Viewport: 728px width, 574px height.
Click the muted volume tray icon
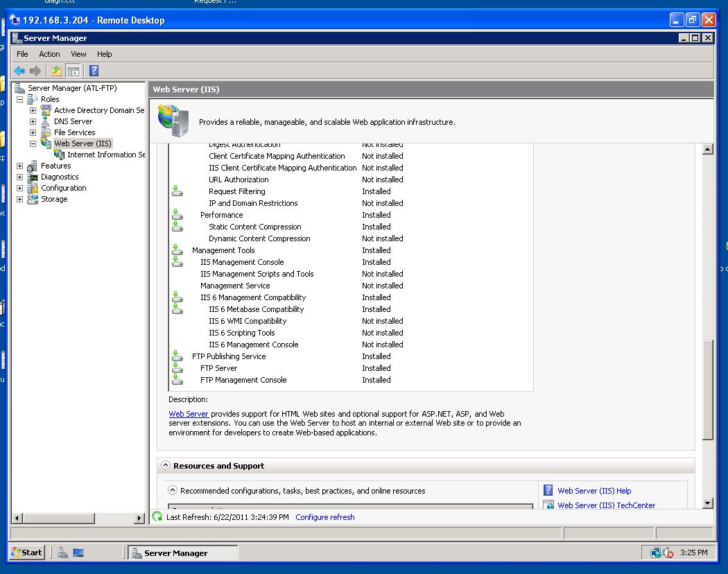668,553
